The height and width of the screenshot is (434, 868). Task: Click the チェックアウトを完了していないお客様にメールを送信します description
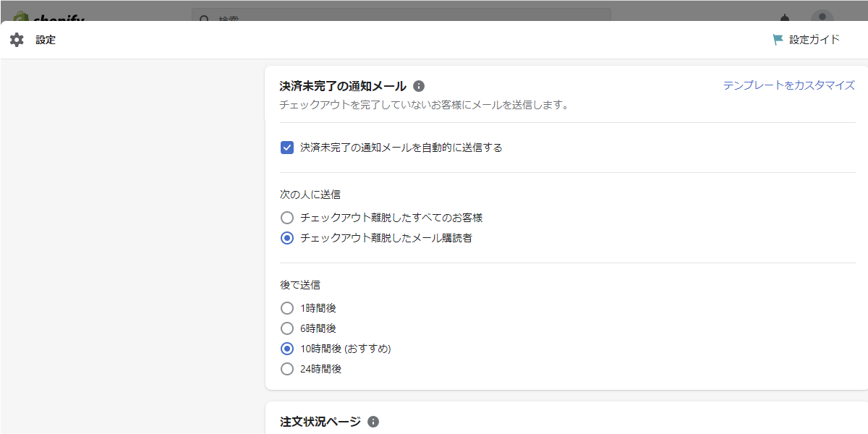pyautogui.click(x=425, y=105)
